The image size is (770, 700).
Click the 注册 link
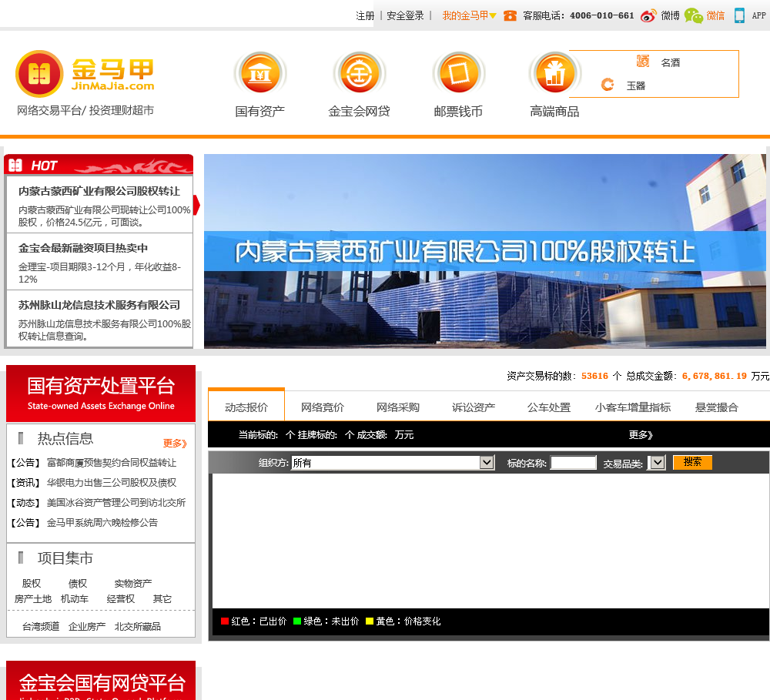pyautogui.click(x=365, y=15)
